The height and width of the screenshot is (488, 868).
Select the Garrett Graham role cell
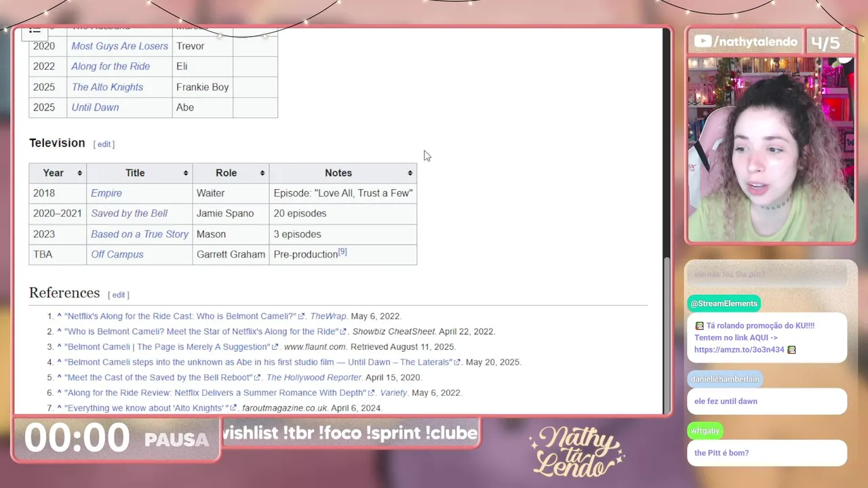[231, 254]
